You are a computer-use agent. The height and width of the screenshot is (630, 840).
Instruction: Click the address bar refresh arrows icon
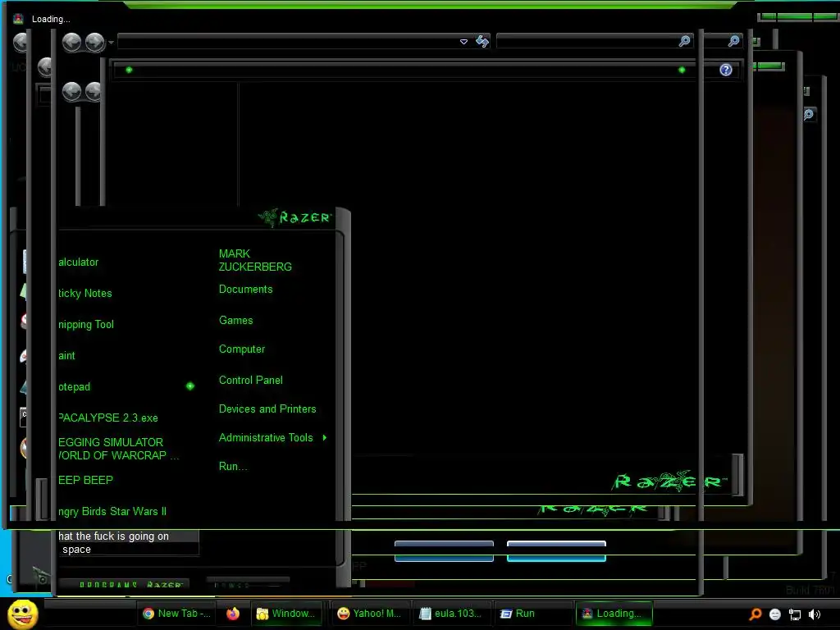[482, 41]
